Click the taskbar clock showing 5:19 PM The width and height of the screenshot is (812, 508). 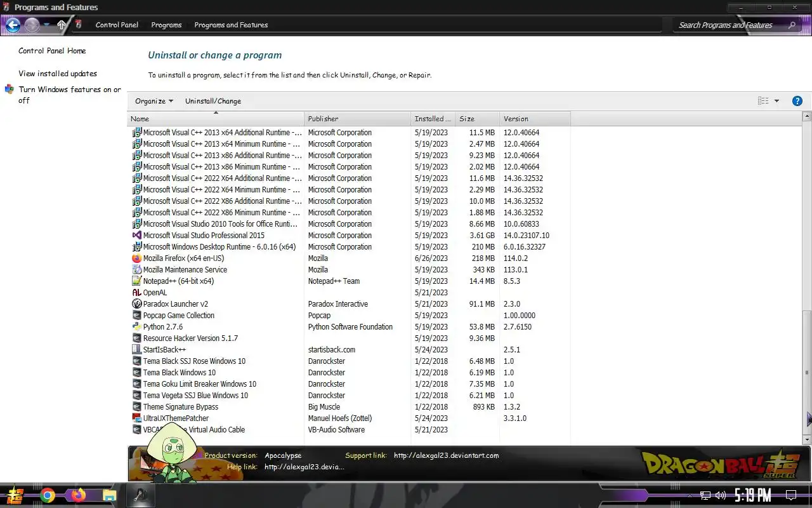pos(753,495)
